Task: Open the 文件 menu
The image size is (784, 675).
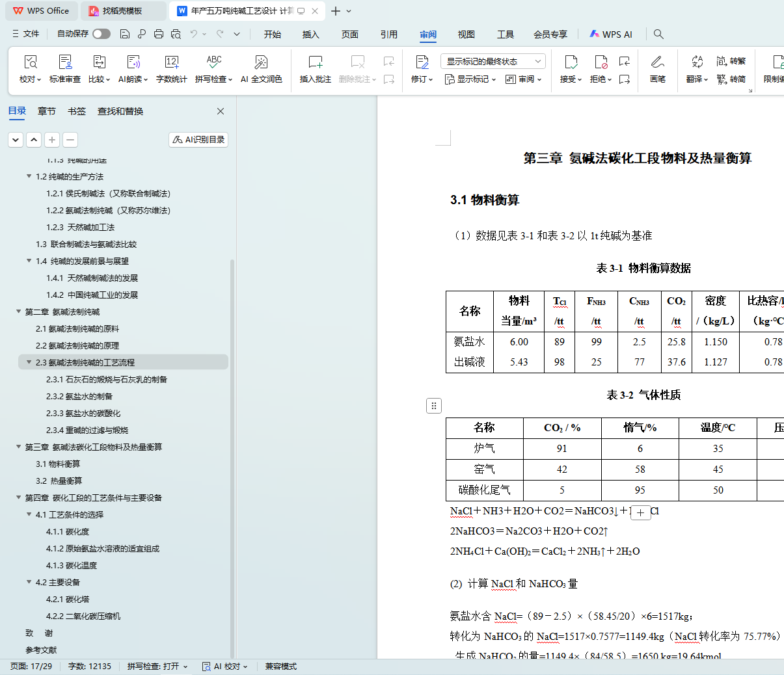Action: [x=26, y=34]
